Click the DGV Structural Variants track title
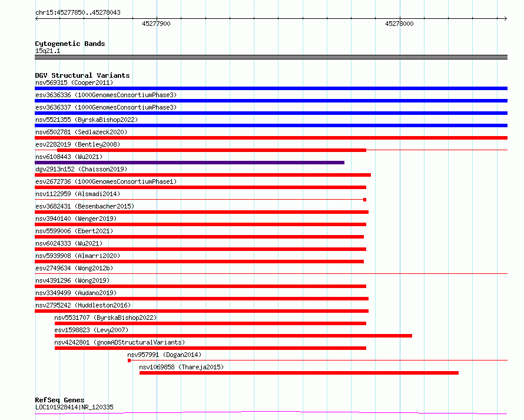524x420 pixels. click(x=82, y=75)
